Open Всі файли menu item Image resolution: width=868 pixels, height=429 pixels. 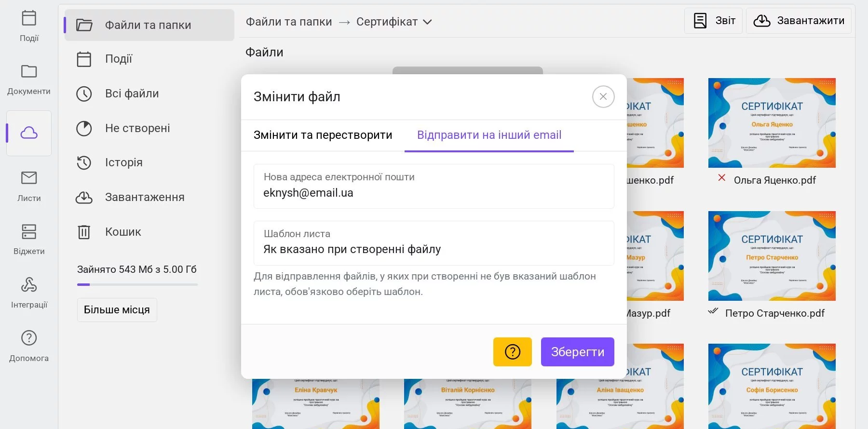tap(149, 94)
